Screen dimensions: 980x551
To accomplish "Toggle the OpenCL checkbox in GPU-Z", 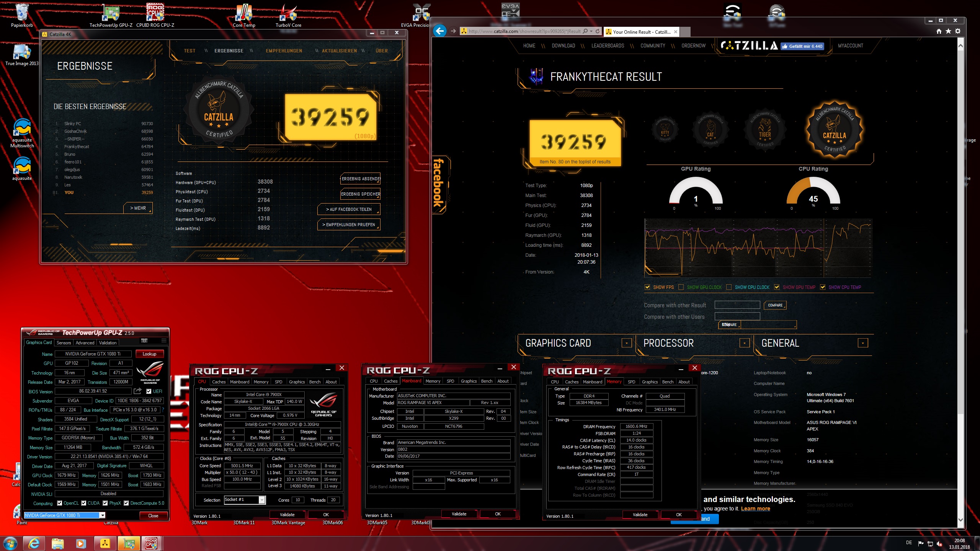I will [x=59, y=503].
